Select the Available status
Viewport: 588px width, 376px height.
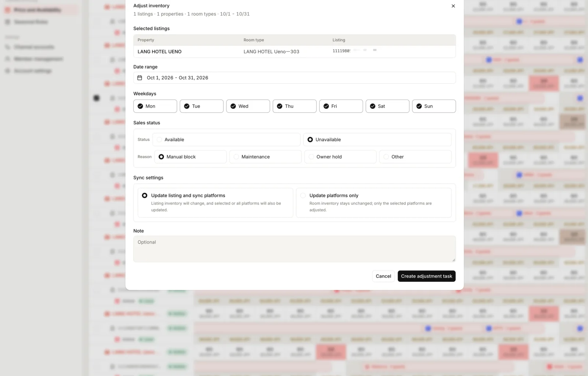[226, 140]
